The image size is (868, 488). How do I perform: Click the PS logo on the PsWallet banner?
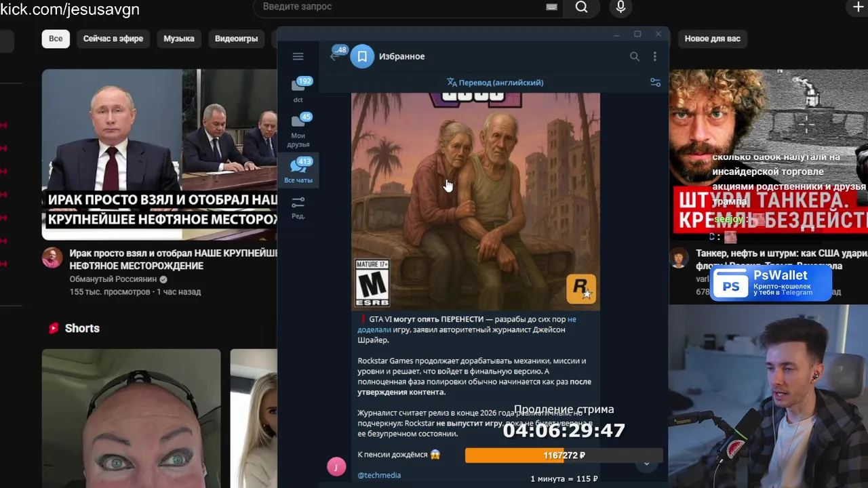730,286
